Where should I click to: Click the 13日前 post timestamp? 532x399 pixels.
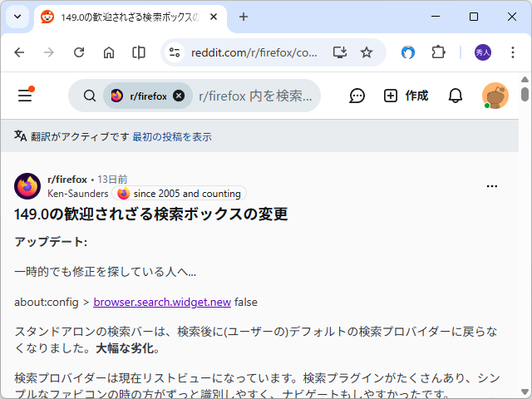[112, 180]
